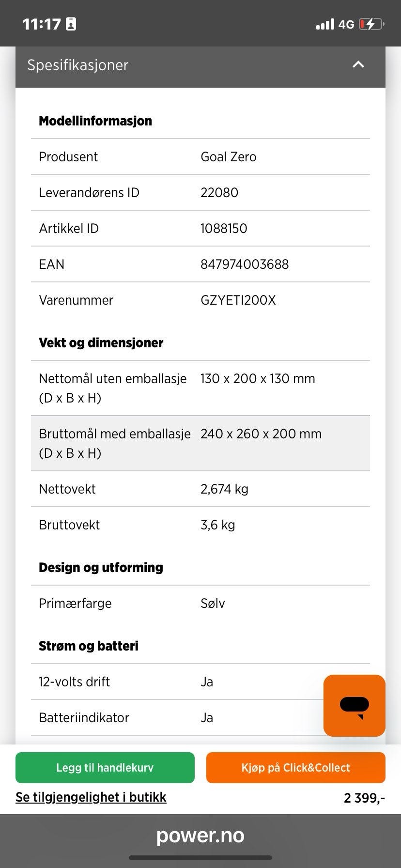Image resolution: width=401 pixels, height=868 pixels.
Task: Tap the 4G network indicator
Action: click(x=346, y=24)
